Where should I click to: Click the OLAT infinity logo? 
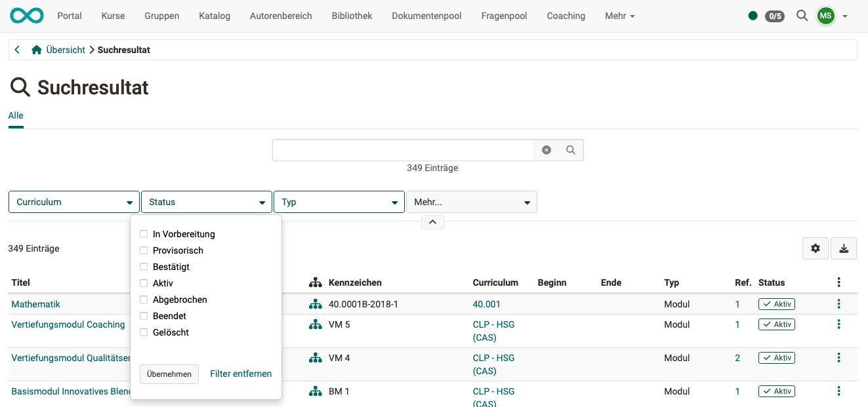click(x=26, y=15)
